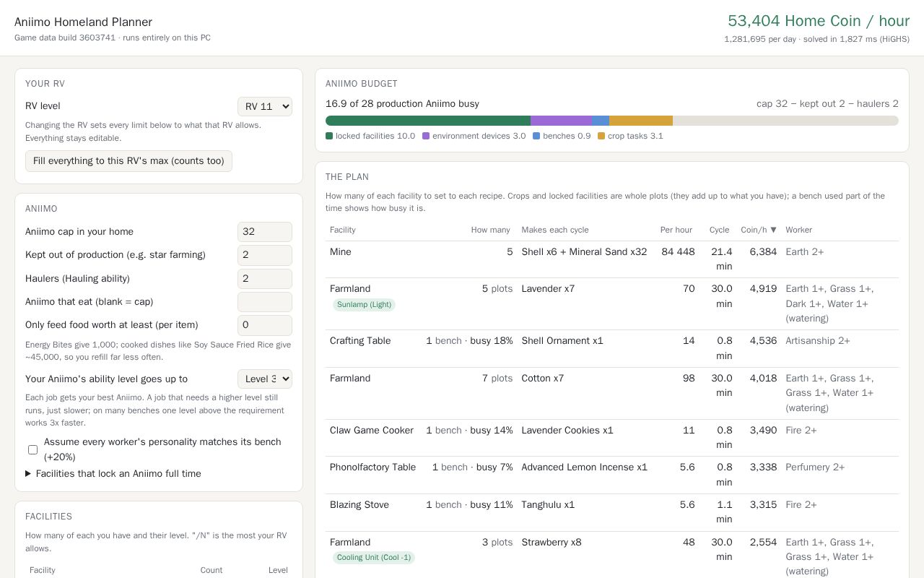Screen dimensions: 924x578
Task: Expand 'Facilities that lock an Aniimo full time'
Action: pyautogui.click(x=113, y=474)
